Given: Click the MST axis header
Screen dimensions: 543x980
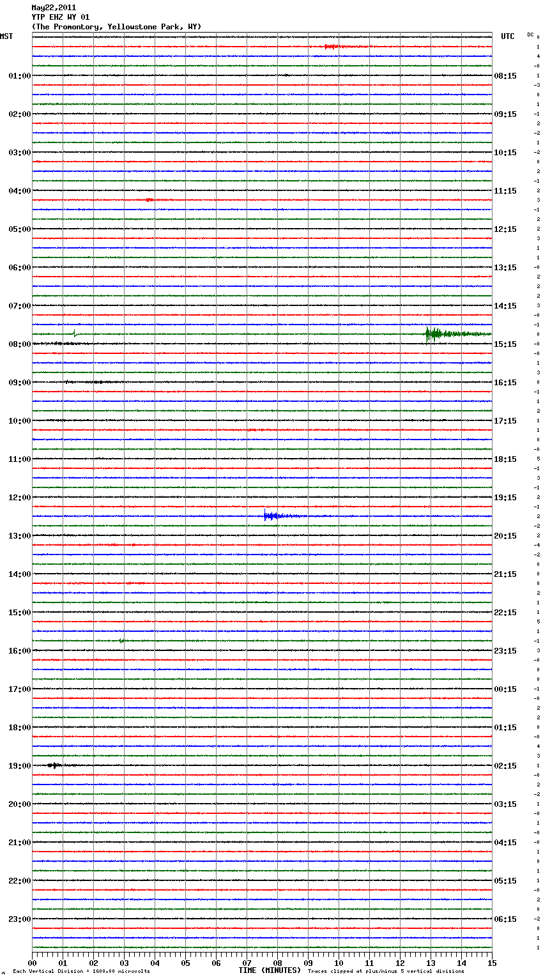Looking at the screenshot, I should (x=6, y=36).
